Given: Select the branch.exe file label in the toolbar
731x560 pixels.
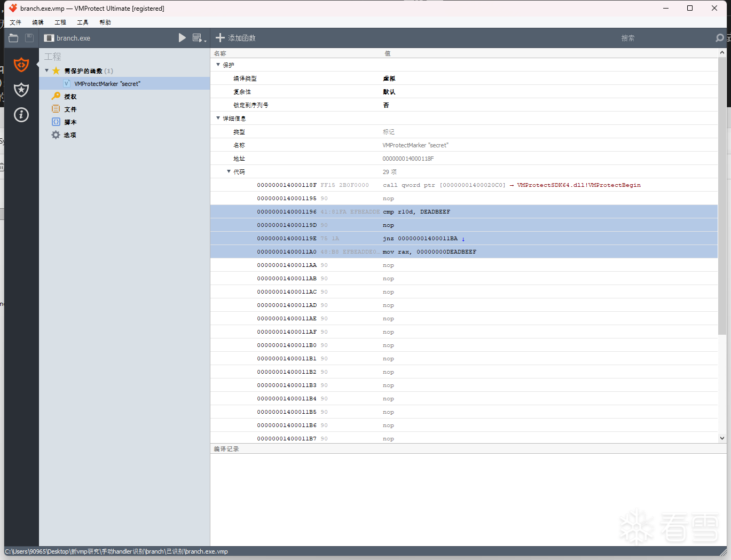Looking at the screenshot, I should (67, 38).
